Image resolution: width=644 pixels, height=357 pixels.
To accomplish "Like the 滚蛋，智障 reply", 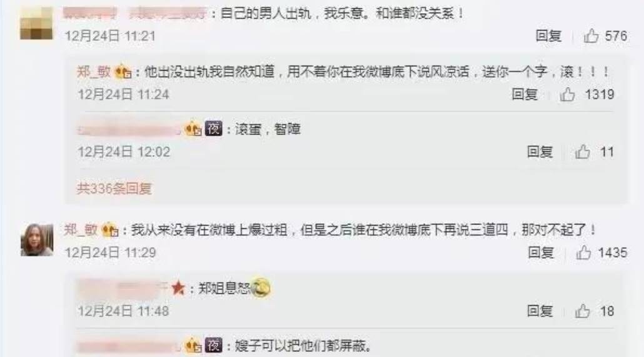I will (582, 152).
